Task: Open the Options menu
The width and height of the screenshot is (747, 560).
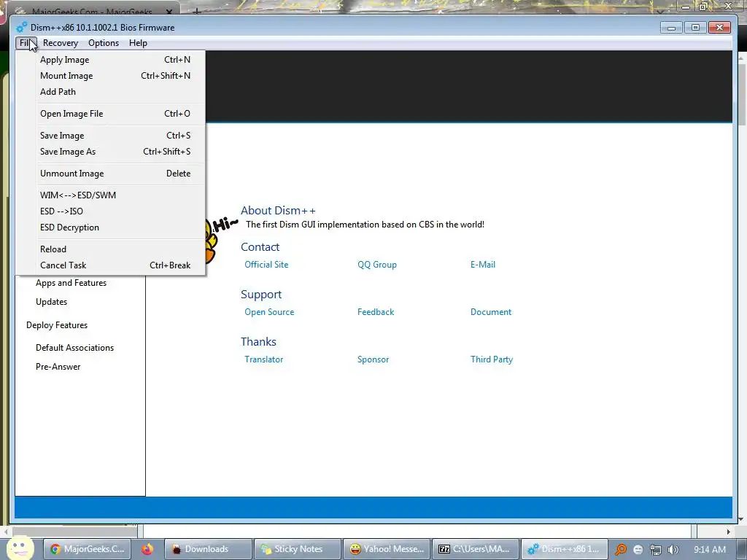Action: [x=104, y=43]
